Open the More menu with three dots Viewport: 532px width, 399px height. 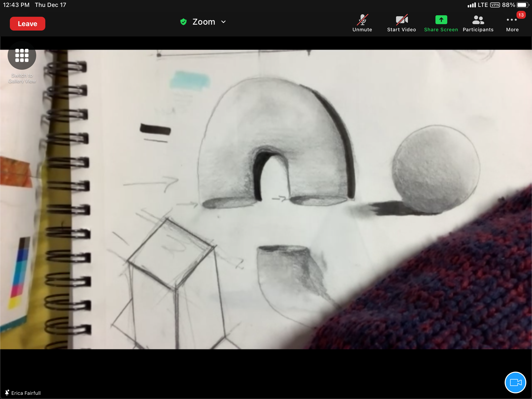click(x=512, y=23)
